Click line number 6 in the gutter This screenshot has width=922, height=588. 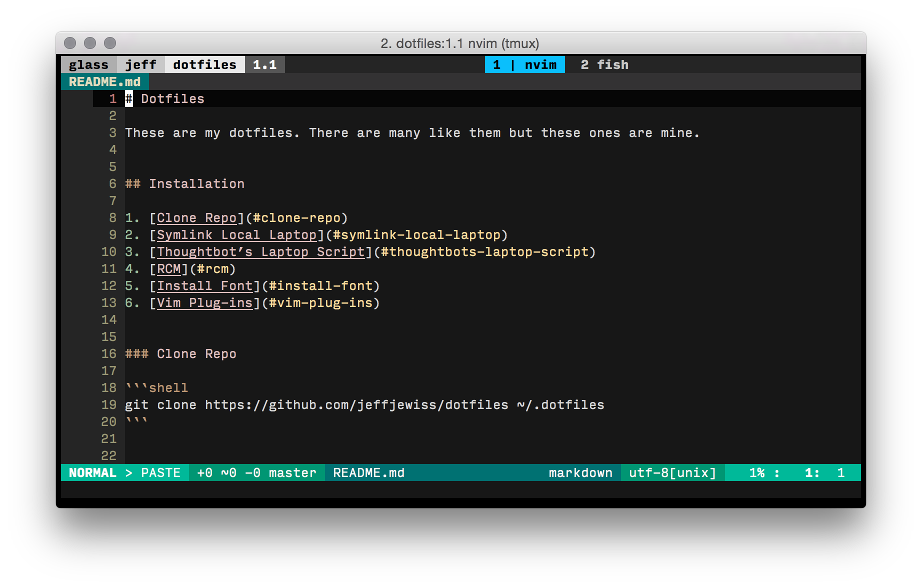point(113,183)
